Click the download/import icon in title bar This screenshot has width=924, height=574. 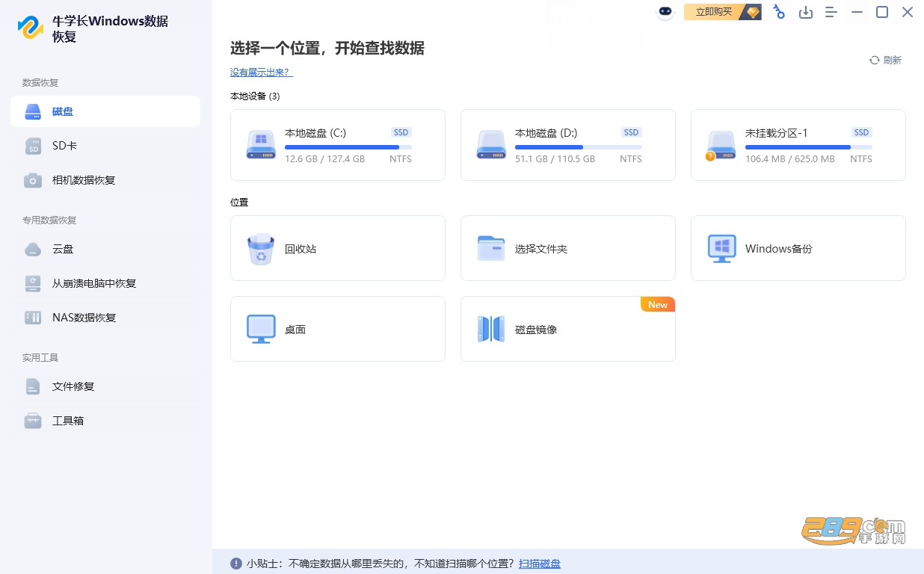pos(806,12)
